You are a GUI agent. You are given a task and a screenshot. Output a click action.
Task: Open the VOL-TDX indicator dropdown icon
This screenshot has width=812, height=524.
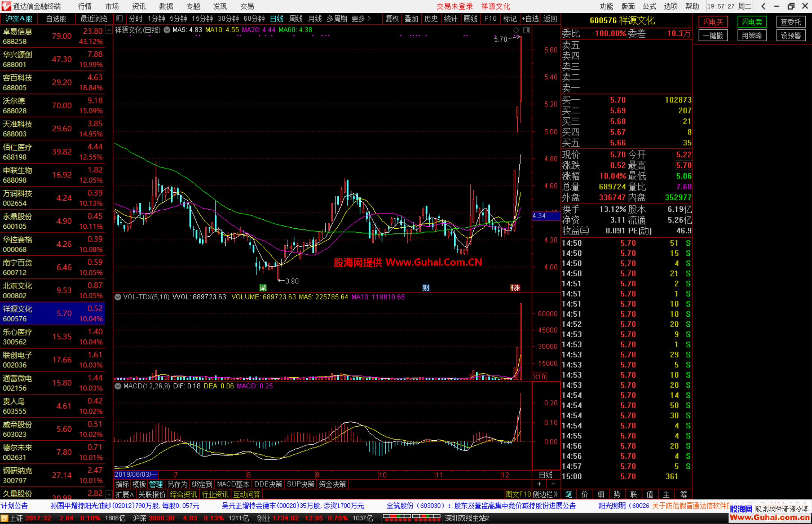tap(118, 297)
